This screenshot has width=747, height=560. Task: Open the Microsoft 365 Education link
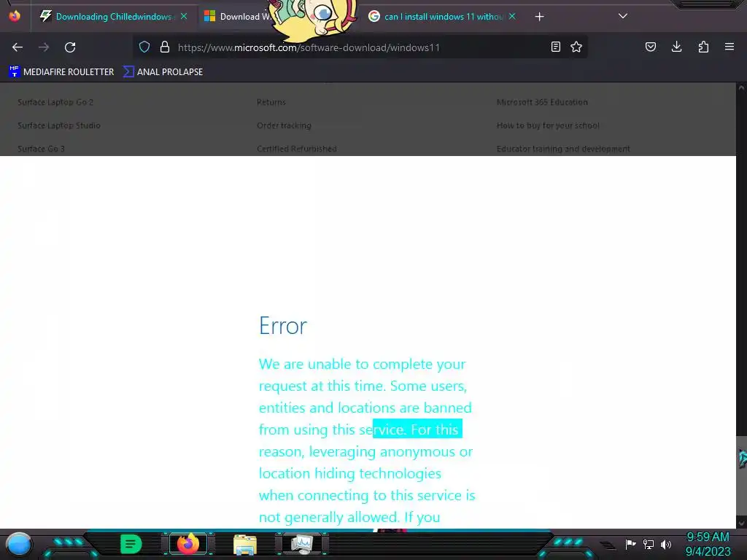point(542,102)
